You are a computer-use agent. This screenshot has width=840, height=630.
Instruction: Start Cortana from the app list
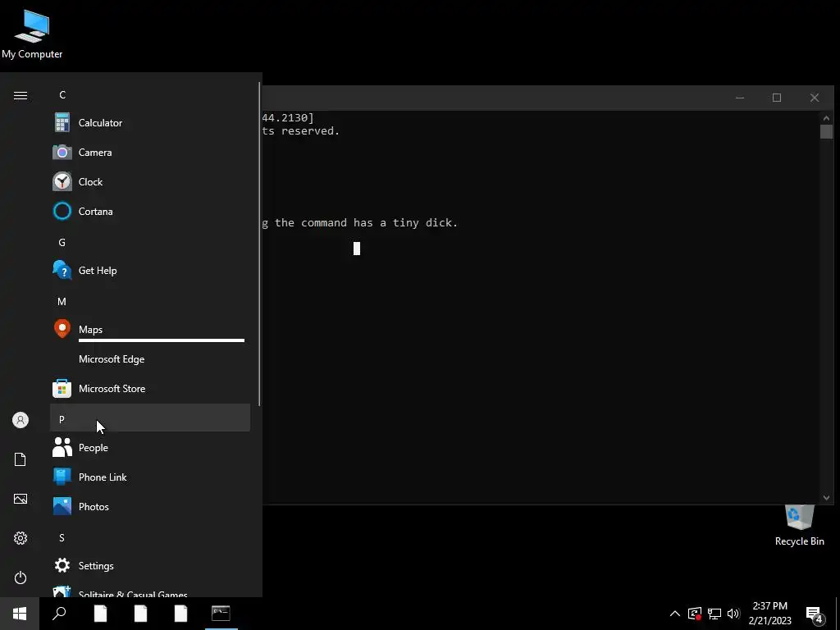(x=150, y=211)
